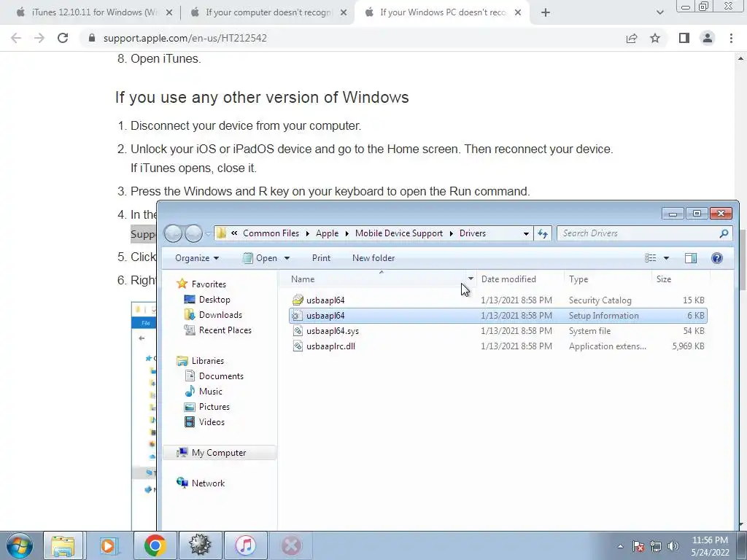Close the 'If your Windows PC' tab
Image resolution: width=747 pixels, height=560 pixels.
(x=518, y=12)
